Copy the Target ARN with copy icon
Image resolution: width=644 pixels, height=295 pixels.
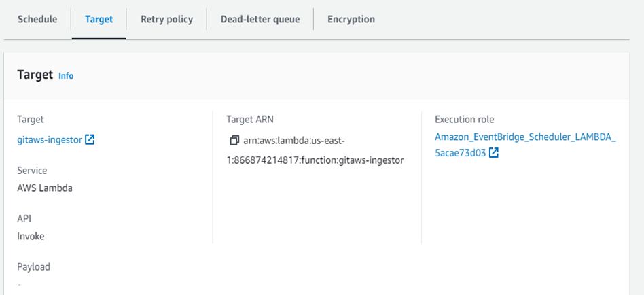click(x=234, y=141)
